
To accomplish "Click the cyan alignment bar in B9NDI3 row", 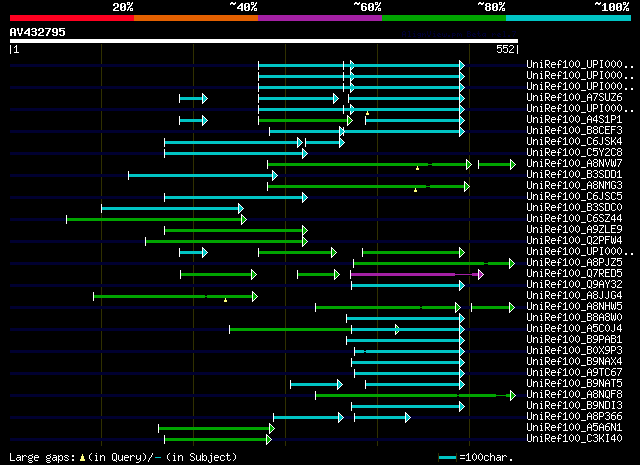I will coord(408,407).
